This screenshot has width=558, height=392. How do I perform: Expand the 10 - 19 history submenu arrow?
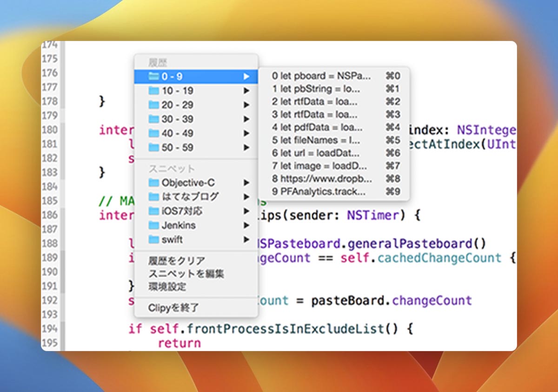pos(246,91)
